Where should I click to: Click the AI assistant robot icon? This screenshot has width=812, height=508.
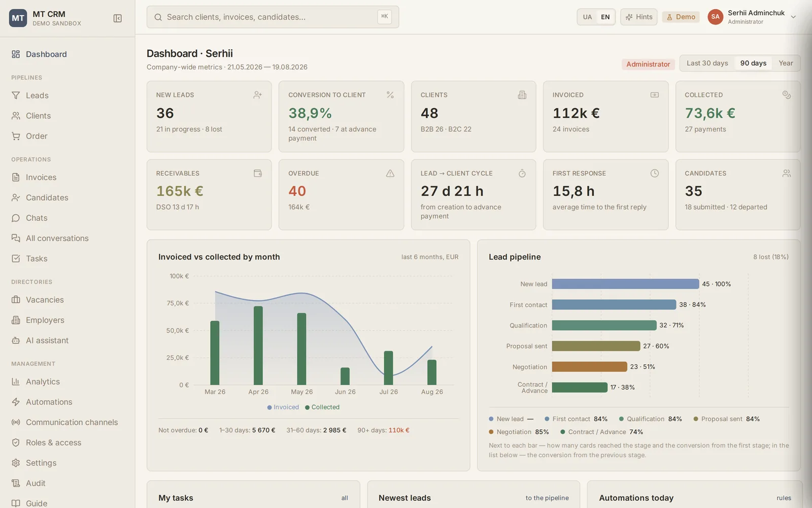coord(16,340)
